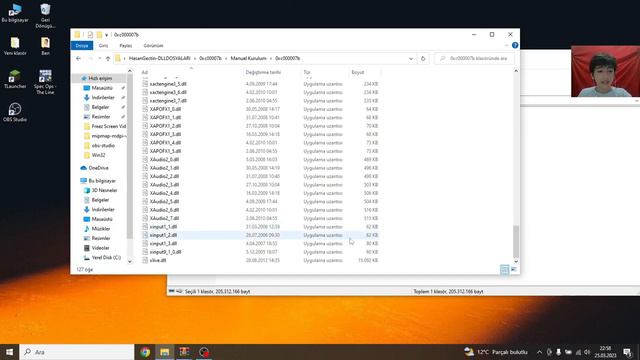Select the obs-studio quick access folder
The width and height of the screenshot is (640, 360).
tap(99, 145)
